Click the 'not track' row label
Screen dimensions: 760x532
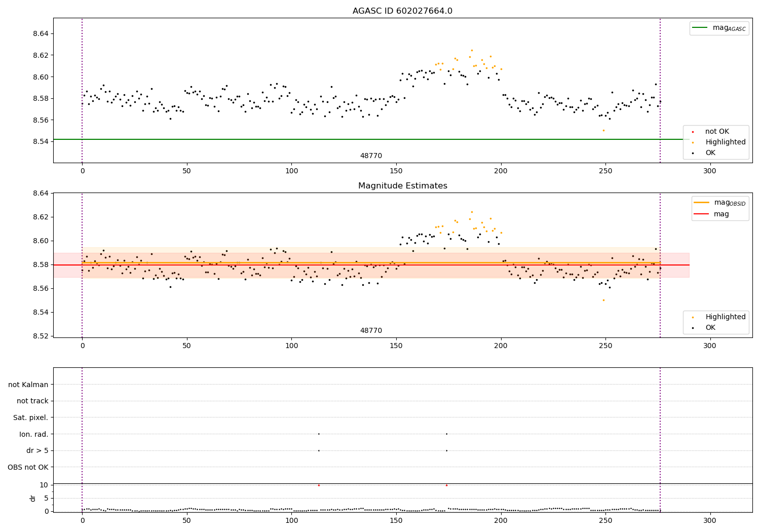pyautogui.click(x=32, y=401)
